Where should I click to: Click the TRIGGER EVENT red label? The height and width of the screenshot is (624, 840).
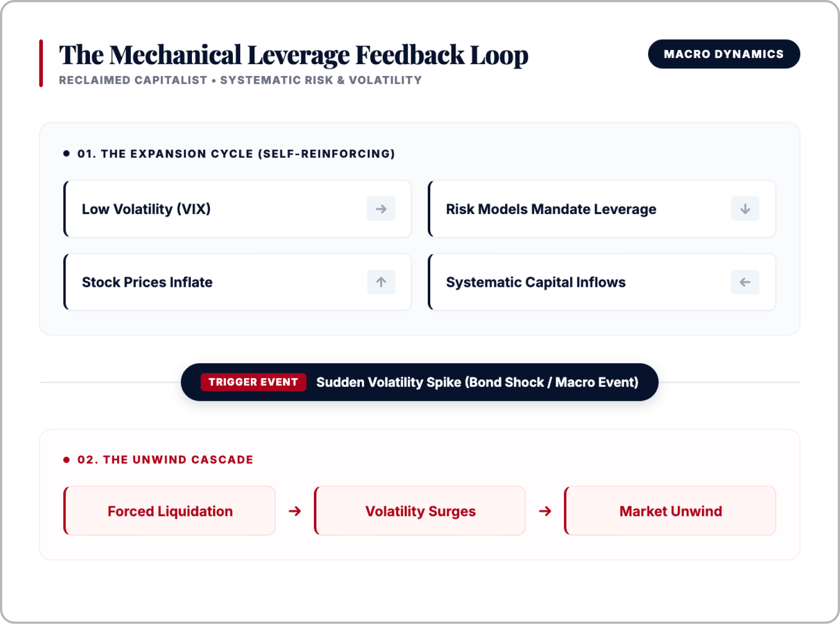(x=253, y=382)
